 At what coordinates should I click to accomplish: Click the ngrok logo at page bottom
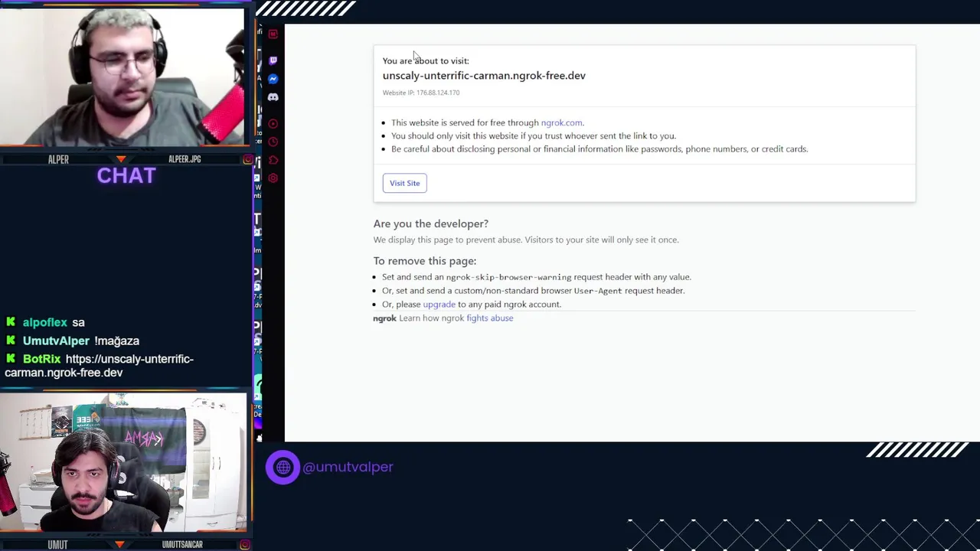point(384,318)
